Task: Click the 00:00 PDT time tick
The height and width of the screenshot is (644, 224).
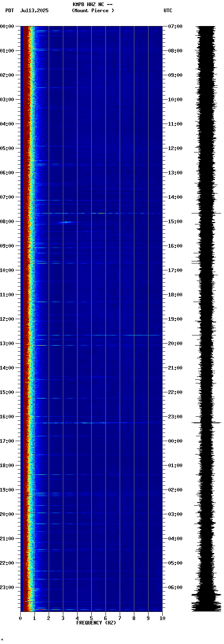Action: [x=7, y=26]
